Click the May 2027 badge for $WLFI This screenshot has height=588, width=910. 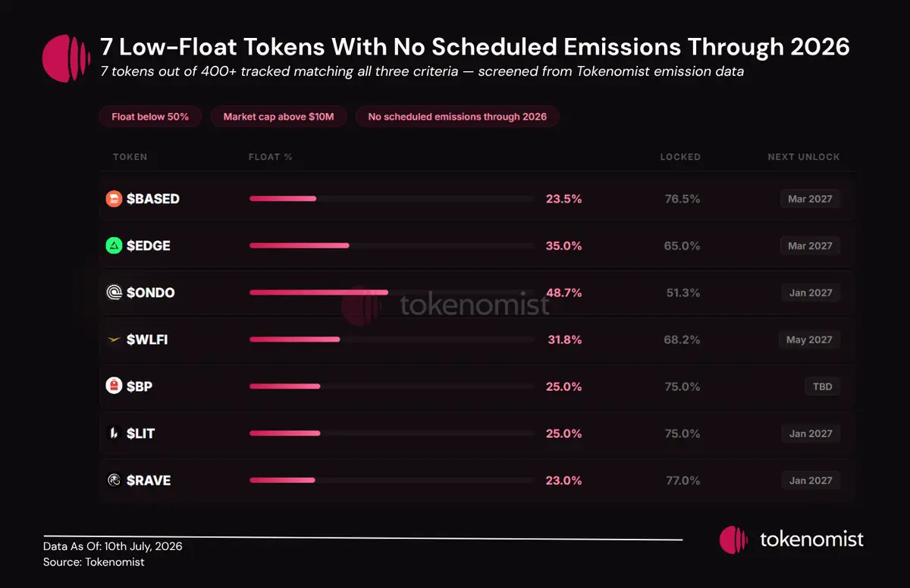tap(809, 339)
